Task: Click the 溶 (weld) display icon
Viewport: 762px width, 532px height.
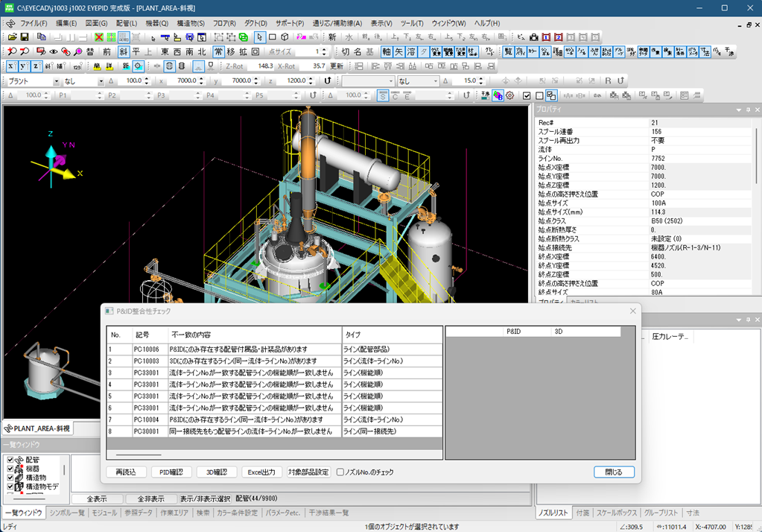Action: click(411, 51)
